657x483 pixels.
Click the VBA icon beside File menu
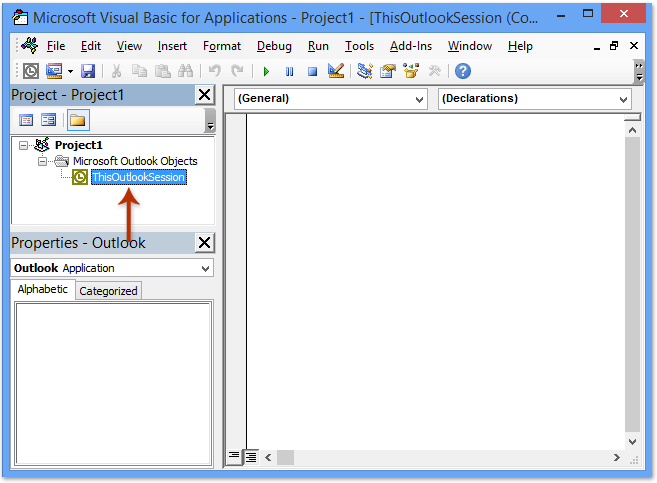click(30, 45)
